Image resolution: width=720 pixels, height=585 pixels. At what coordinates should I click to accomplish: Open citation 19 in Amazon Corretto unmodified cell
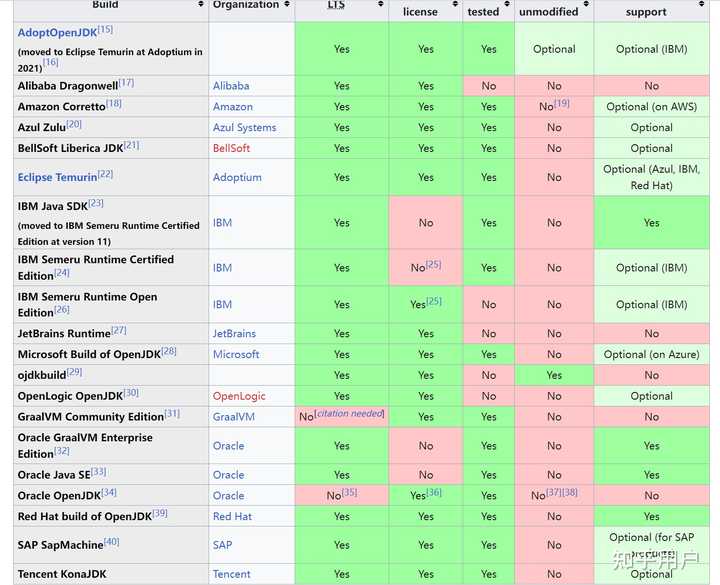562,103
